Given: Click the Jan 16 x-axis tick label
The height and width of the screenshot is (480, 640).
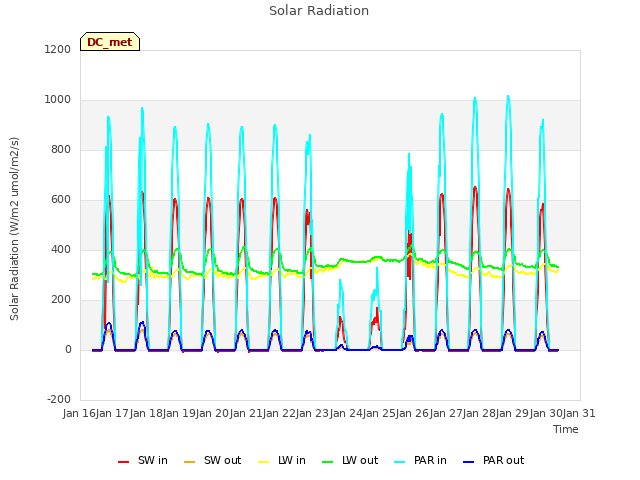Looking at the screenshot, I should click(x=79, y=413).
